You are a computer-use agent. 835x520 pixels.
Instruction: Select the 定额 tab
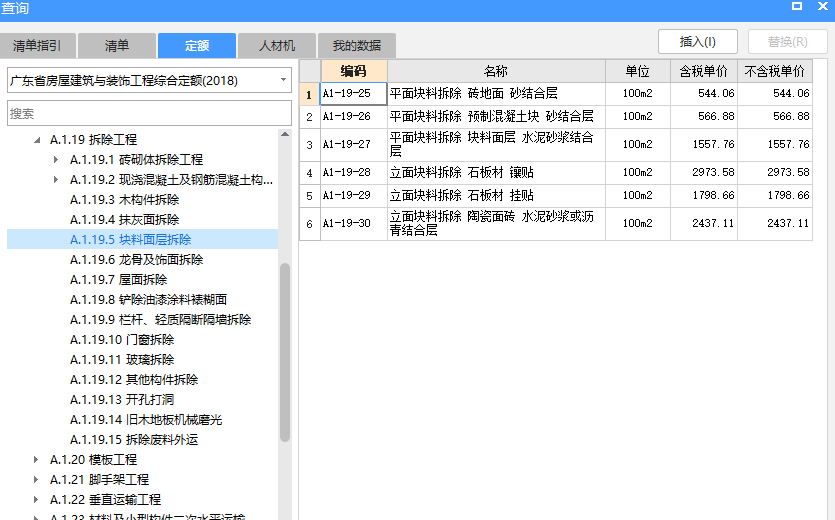click(x=197, y=46)
